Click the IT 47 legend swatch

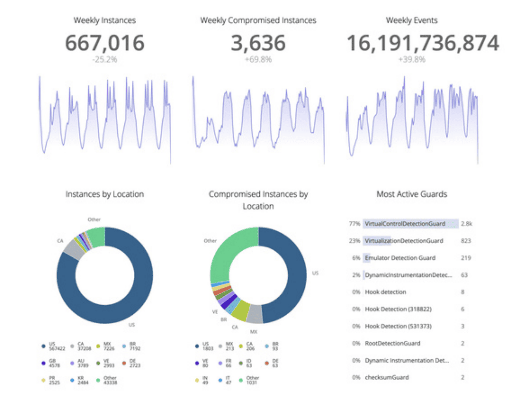coord(221,380)
